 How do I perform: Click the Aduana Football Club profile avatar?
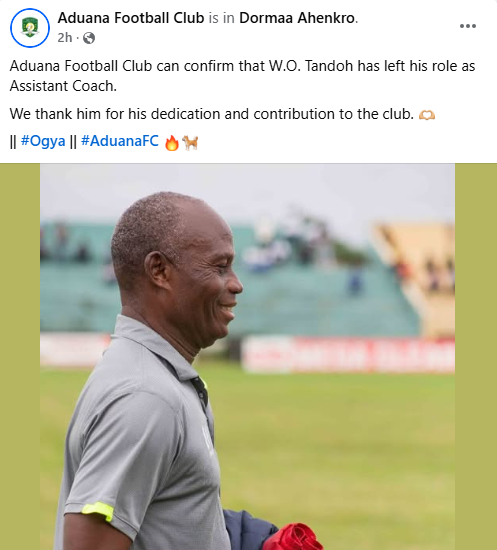[x=30, y=28]
